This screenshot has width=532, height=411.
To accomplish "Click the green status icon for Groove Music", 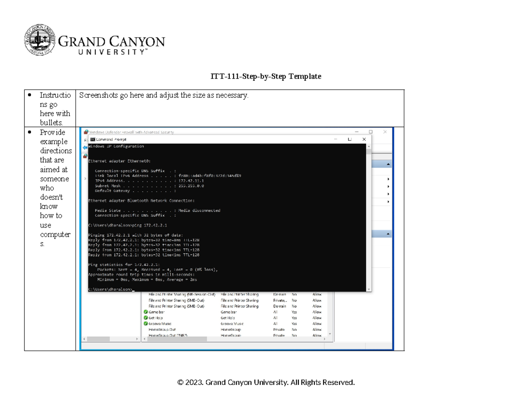I will point(146,323).
